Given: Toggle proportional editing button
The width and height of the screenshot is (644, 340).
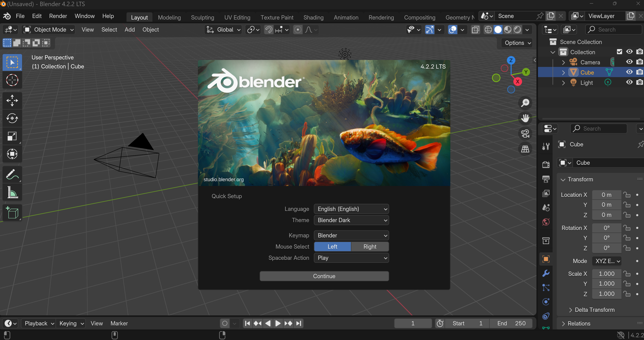Looking at the screenshot, I should [298, 30].
